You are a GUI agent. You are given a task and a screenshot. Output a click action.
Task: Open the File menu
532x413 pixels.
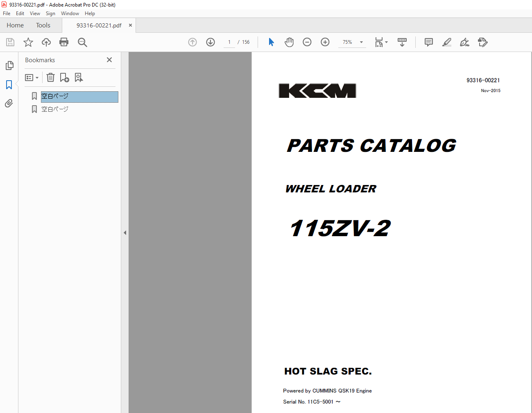pos(7,14)
